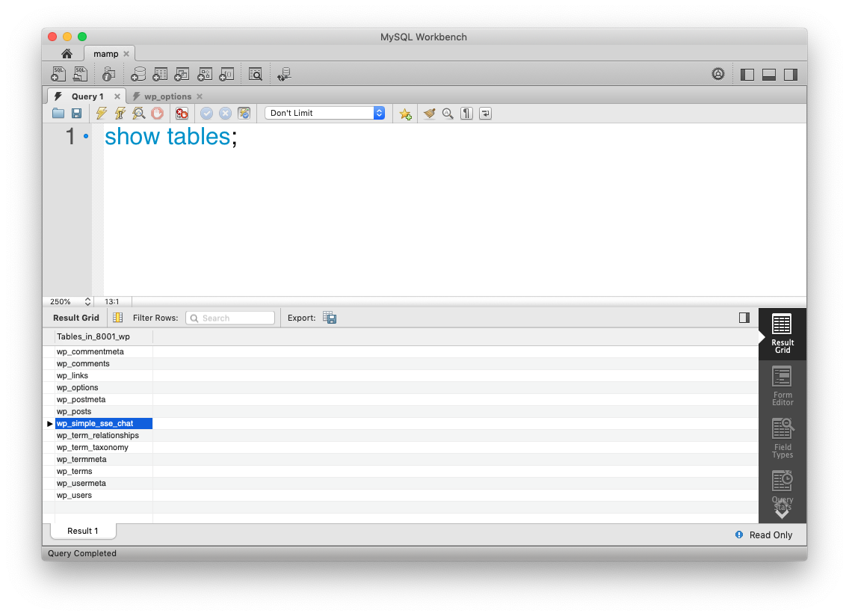Beautify the SQL script
This screenshot has height=616, width=849.
[x=428, y=113]
